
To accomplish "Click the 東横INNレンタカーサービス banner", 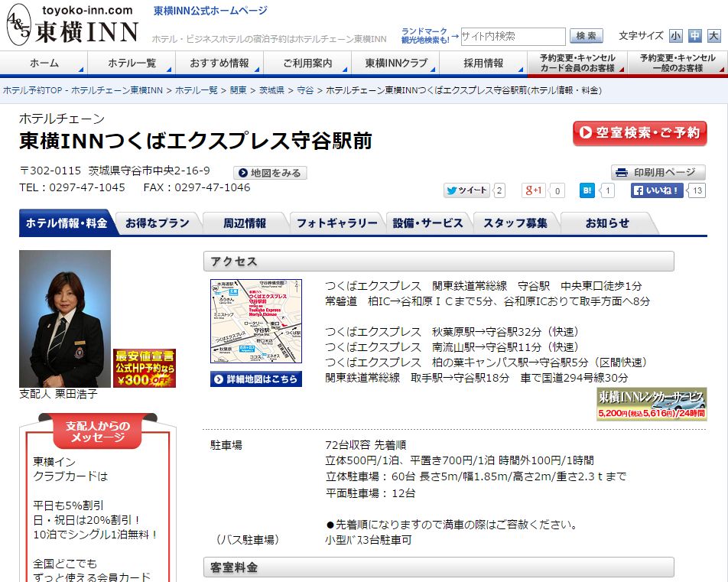I will pos(652,404).
